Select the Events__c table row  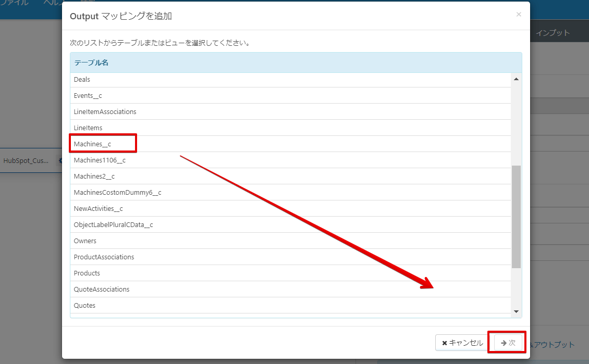[x=290, y=96]
